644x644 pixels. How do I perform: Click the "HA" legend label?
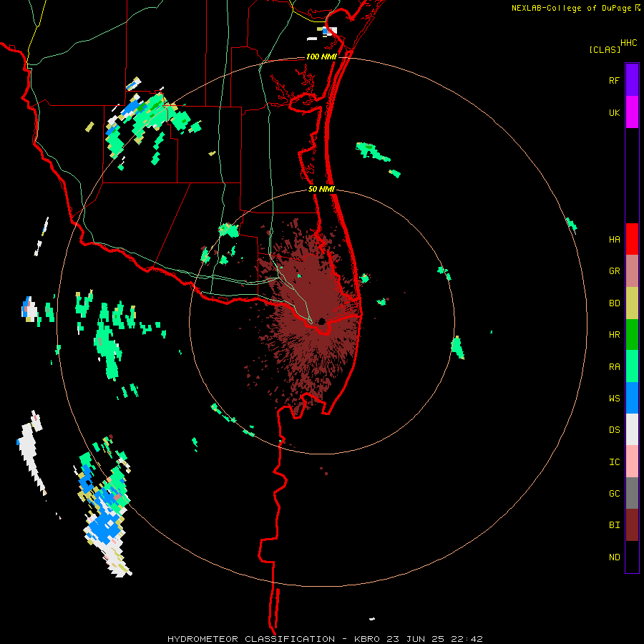(614, 239)
